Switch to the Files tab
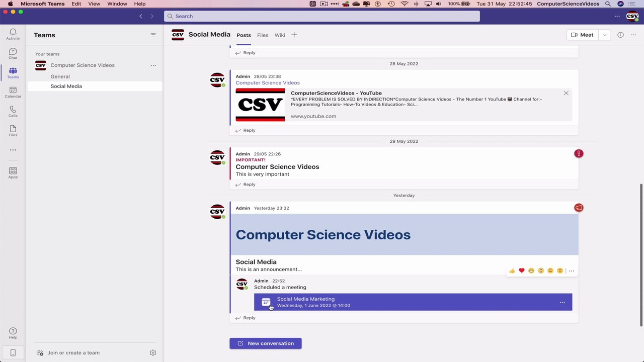 (x=263, y=35)
